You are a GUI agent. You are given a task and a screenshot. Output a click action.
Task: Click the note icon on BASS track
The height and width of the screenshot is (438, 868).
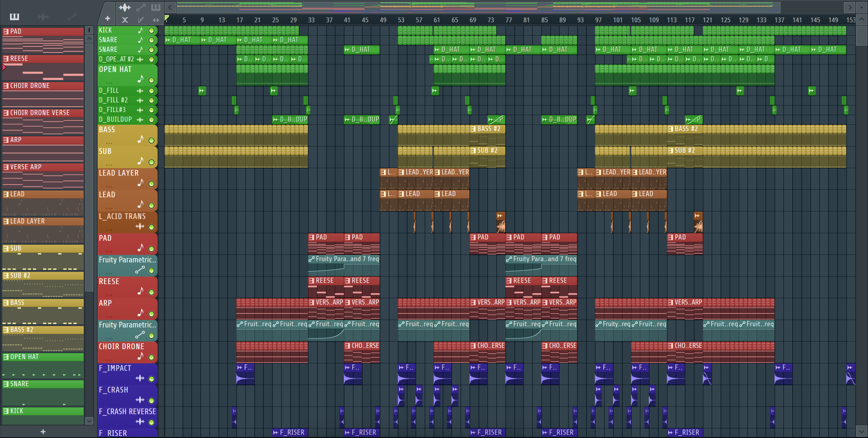(x=140, y=139)
